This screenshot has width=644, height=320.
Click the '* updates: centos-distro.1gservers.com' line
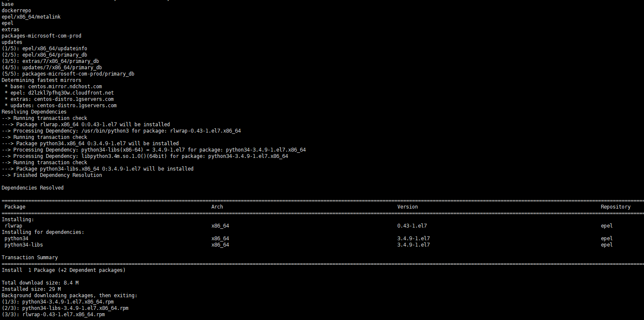point(61,106)
